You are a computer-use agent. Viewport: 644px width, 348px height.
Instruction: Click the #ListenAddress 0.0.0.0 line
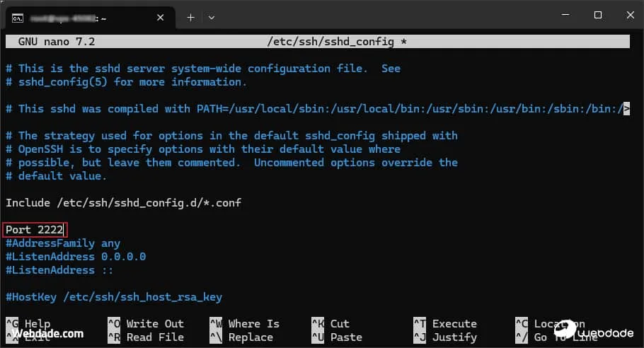[x=76, y=257]
